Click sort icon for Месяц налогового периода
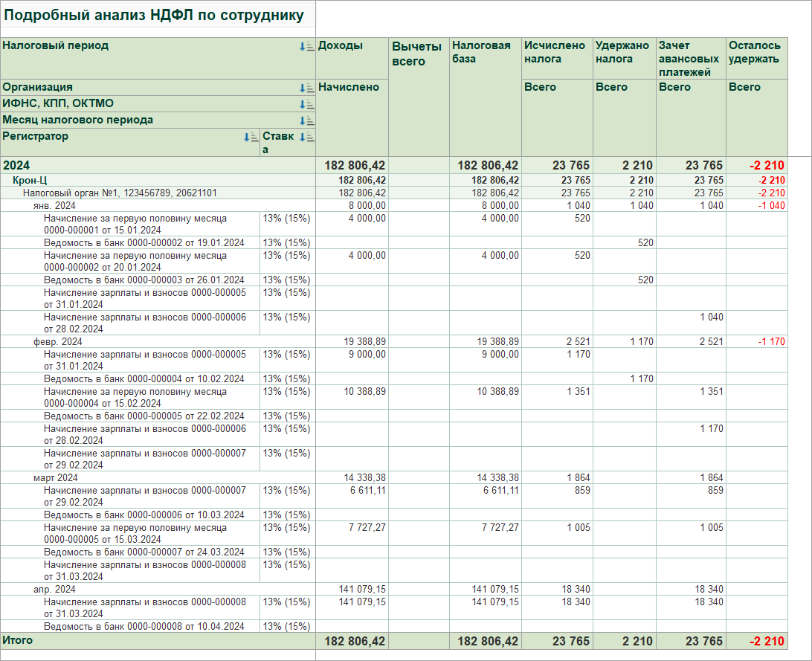Viewport: 812px width, 661px height. pyautogui.click(x=306, y=120)
